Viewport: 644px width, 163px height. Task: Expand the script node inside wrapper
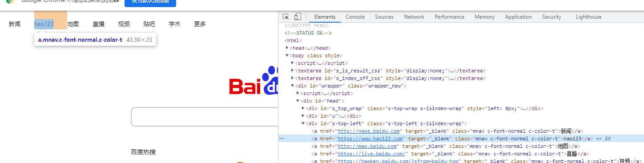click(x=298, y=93)
